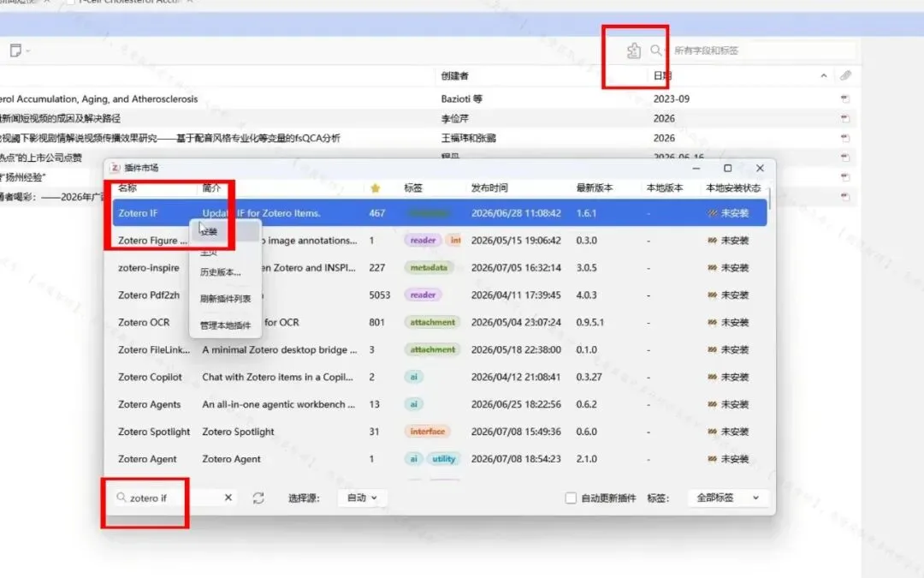Click install status icon for Zotero Copilot
Image resolution: width=924 pixels, height=578 pixels.
point(713,377)
